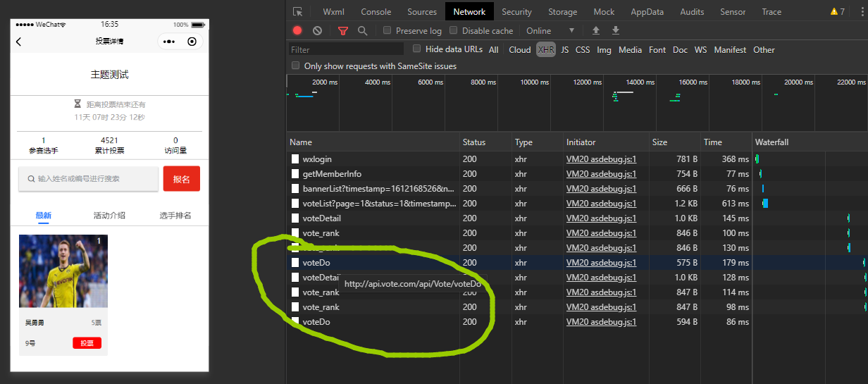Open the Console tab
Viewport: 868px width, 384px height.
[376, 11]
